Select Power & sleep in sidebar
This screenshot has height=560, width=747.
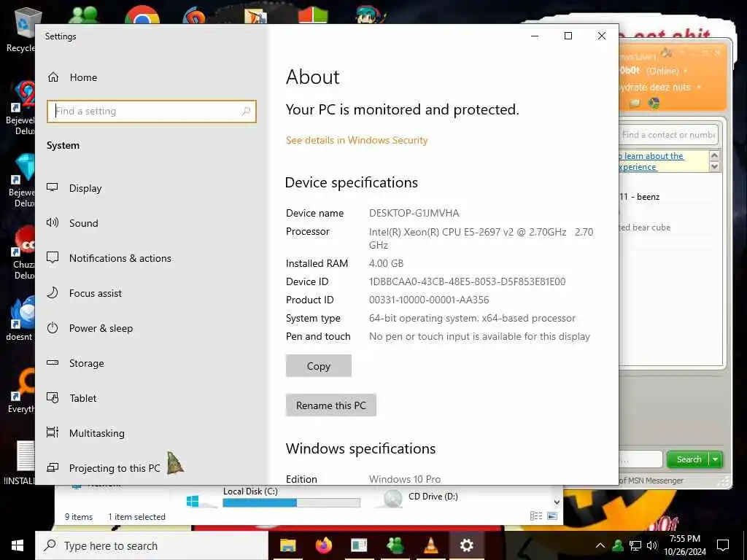click(90, 328)
